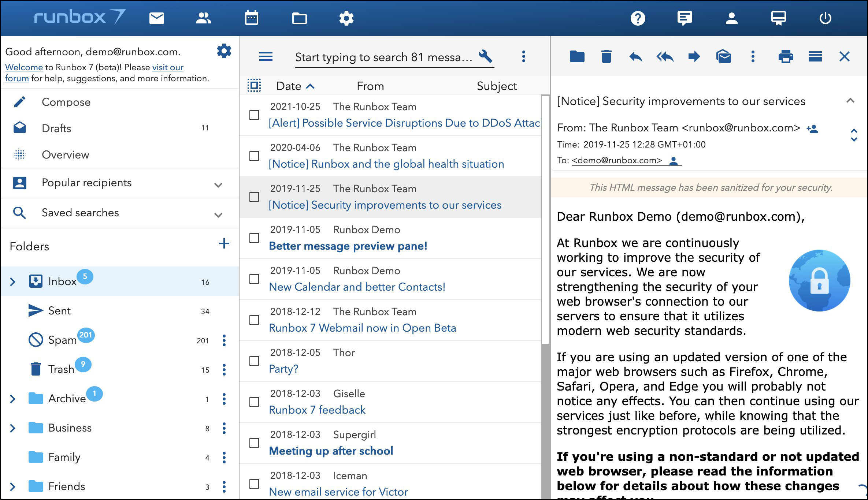This screenshot has width=868, height=500.
Task: Click the visit our forum link
Action: coord(94,72)
